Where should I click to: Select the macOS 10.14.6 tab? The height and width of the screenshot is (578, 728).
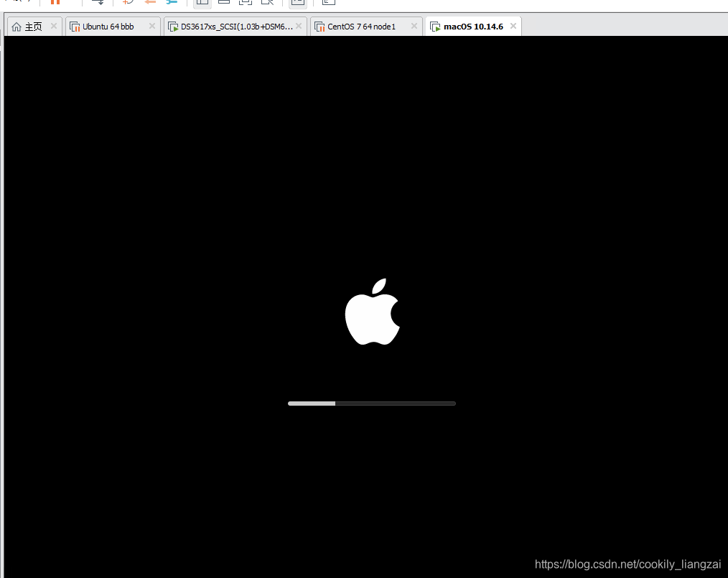[473, 27]
